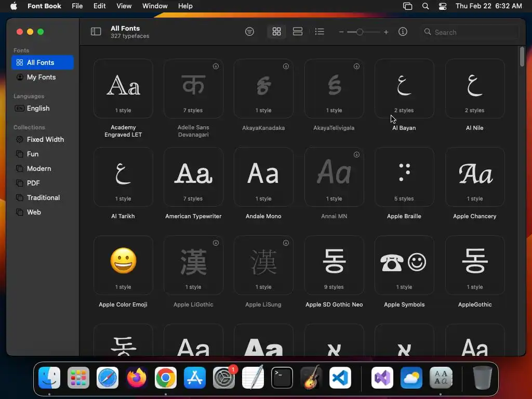
Task: Switch to list view layout
Action: [320, 32]
